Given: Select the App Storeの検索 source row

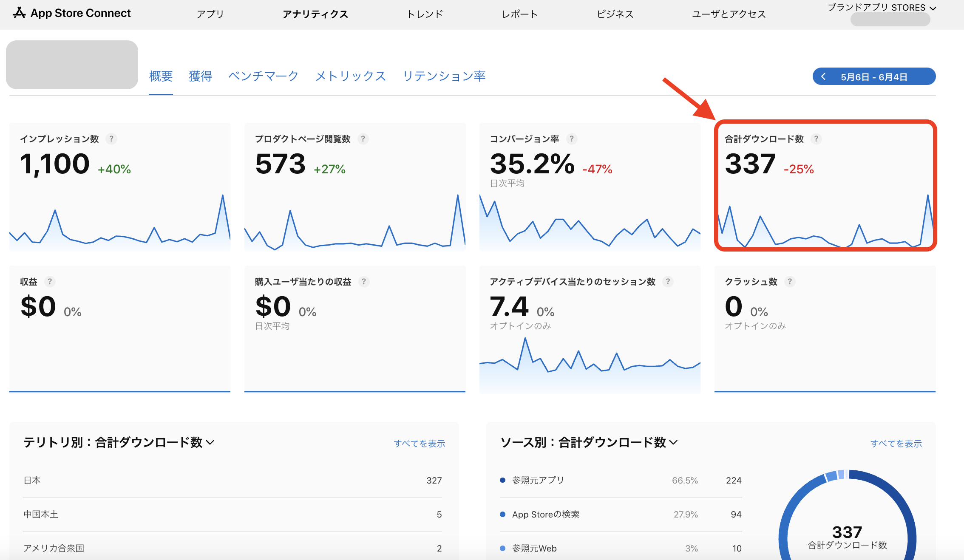Looking at the screenshot, I should [621, 515].
